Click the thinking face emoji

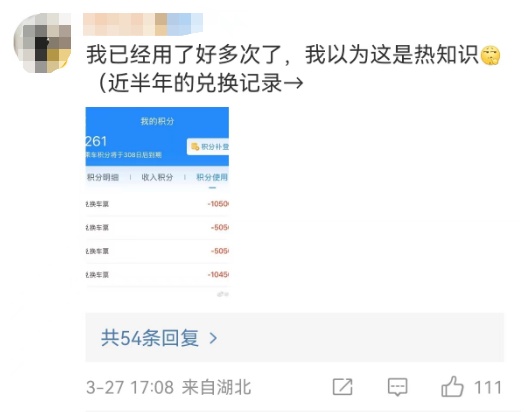[x=490, y=56]
